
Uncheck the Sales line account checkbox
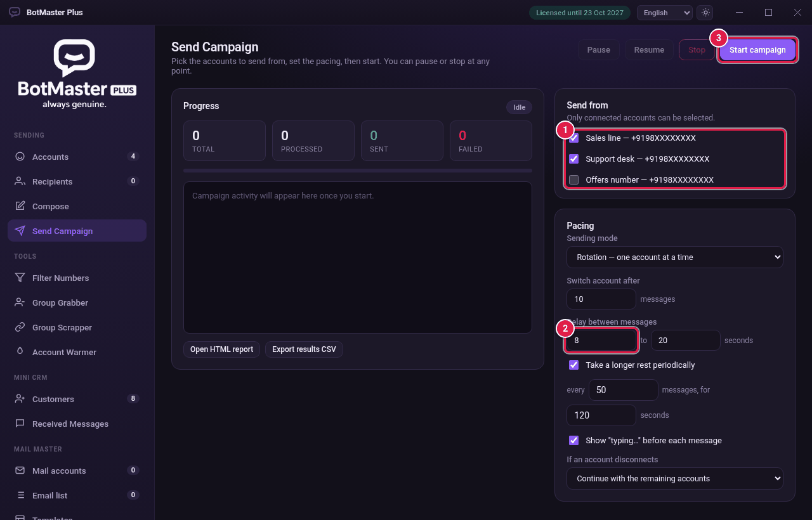(574, 138)
